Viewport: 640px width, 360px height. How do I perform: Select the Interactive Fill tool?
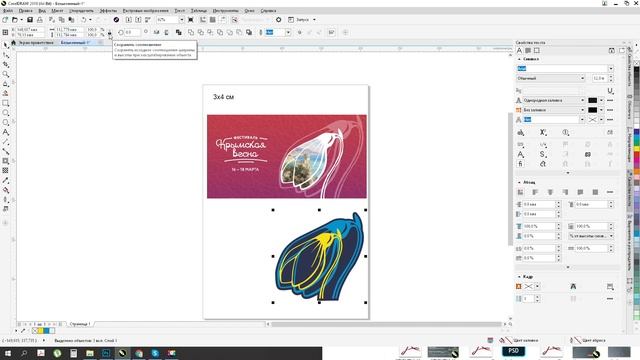pos(5,190)
